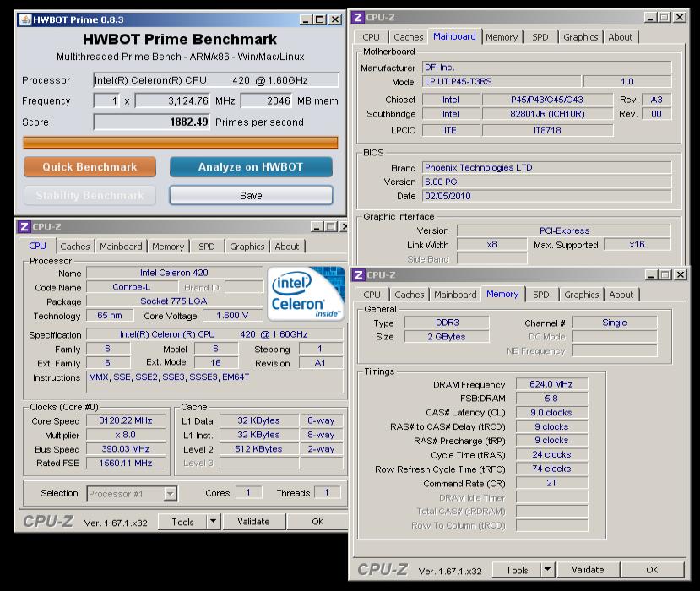This screenshot has width=700, height=591.
Task: Open Tools dropdown arrow in Memory window
Action: pos(548,570)
